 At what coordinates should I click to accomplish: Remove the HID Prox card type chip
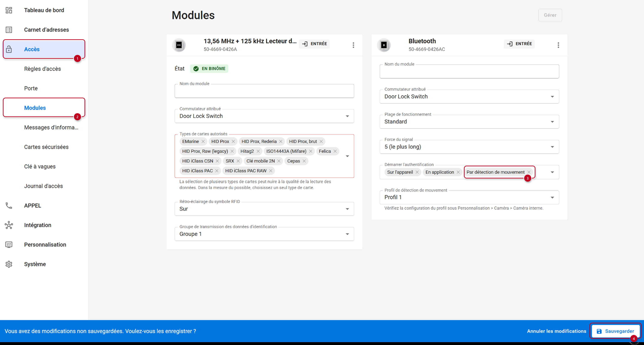tap(233, 142)
